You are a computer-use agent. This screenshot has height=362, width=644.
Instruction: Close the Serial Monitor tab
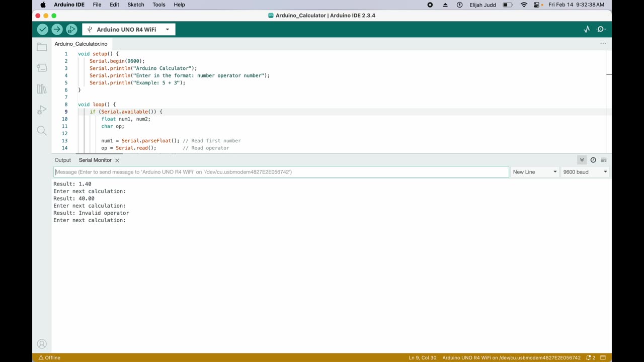(117, 160)
